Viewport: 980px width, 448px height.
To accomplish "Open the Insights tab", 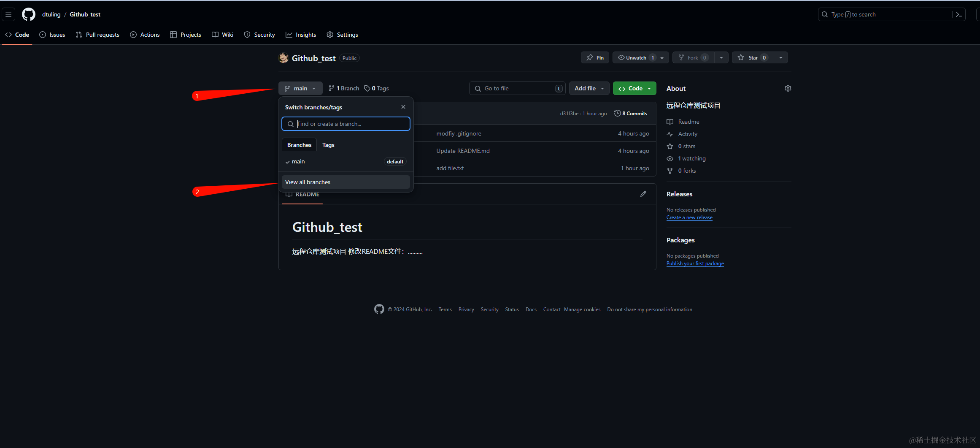I will pyautogui.click(x=301, y=35).
